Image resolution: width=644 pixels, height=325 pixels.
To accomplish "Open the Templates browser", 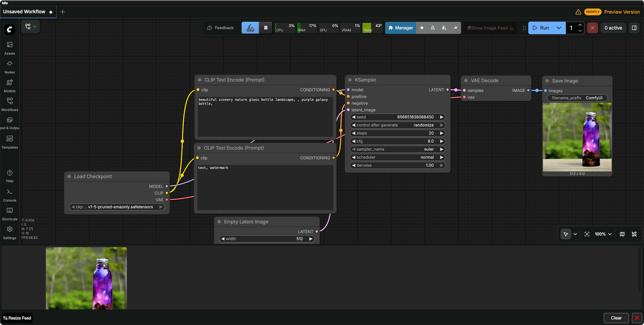I will point(10,142).
